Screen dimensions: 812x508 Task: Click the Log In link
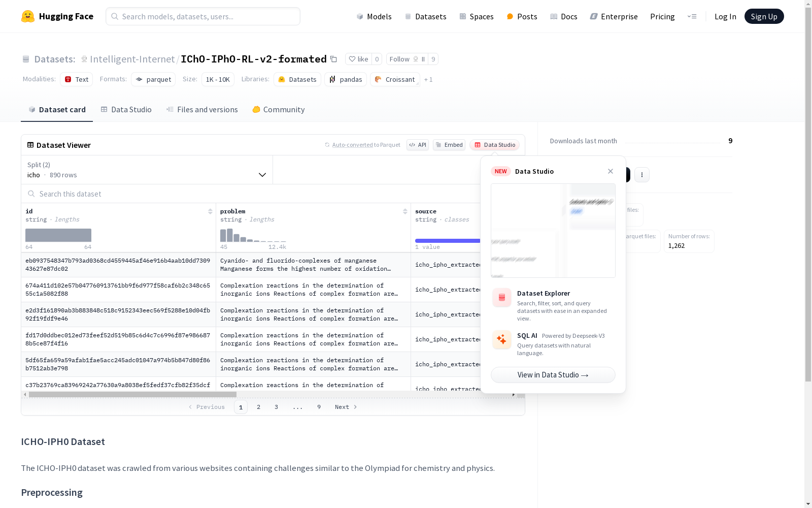tap(725, 16)
